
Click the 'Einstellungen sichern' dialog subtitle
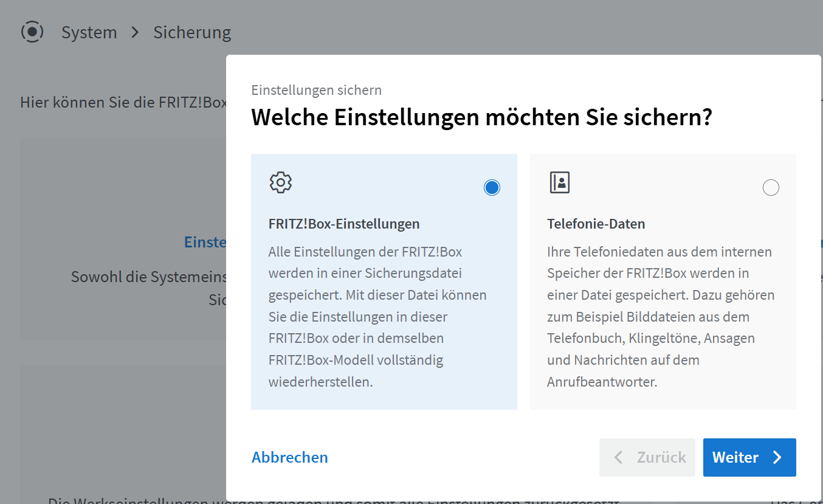(316, 91)
